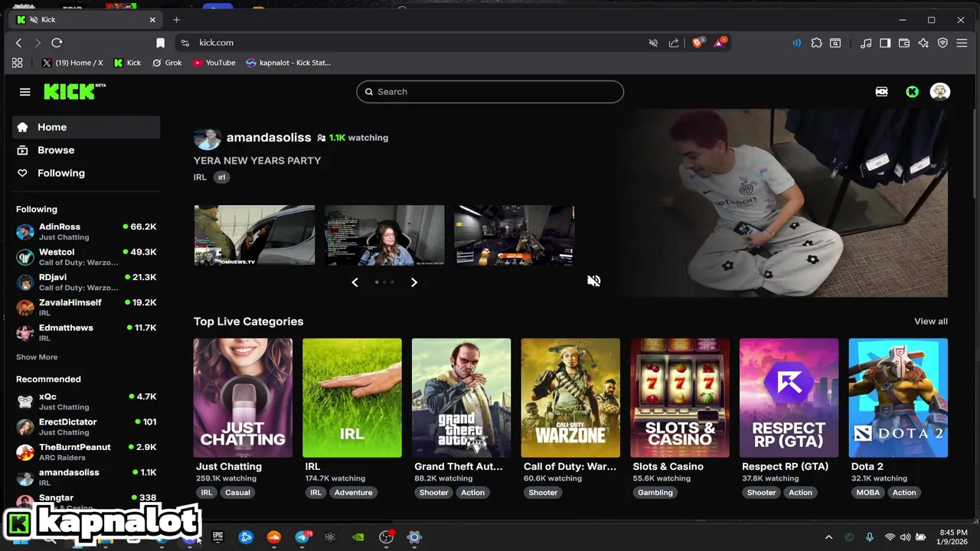Open Brave Rewards triangle icon

pyautogui.click(x=720, y=43)
